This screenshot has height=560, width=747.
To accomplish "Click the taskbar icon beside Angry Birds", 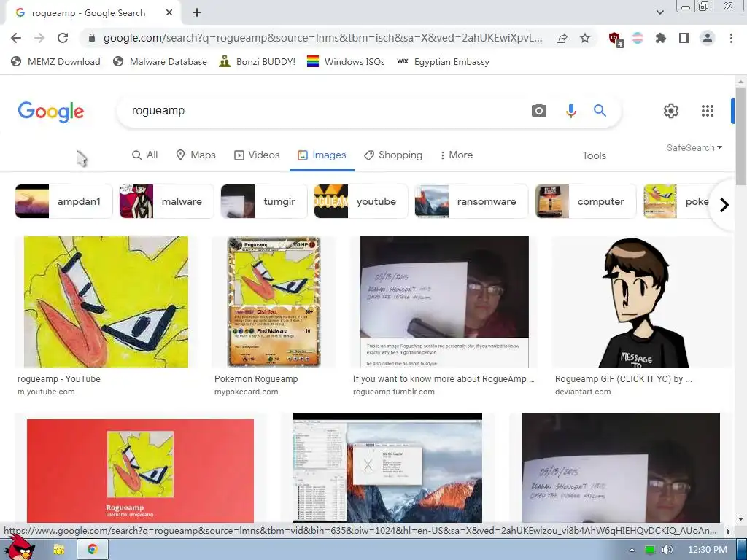I will (58, 550).
